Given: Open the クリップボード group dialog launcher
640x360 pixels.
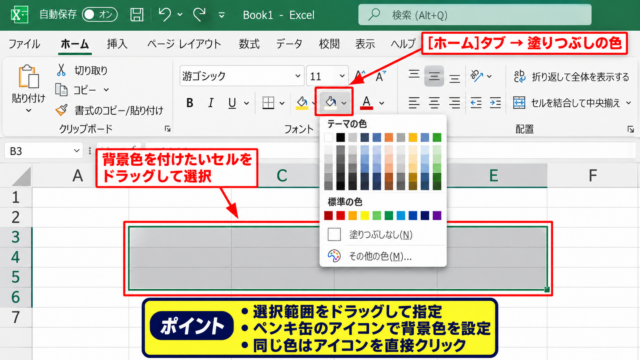Looking at the screenshot, I should pos(167,129).
